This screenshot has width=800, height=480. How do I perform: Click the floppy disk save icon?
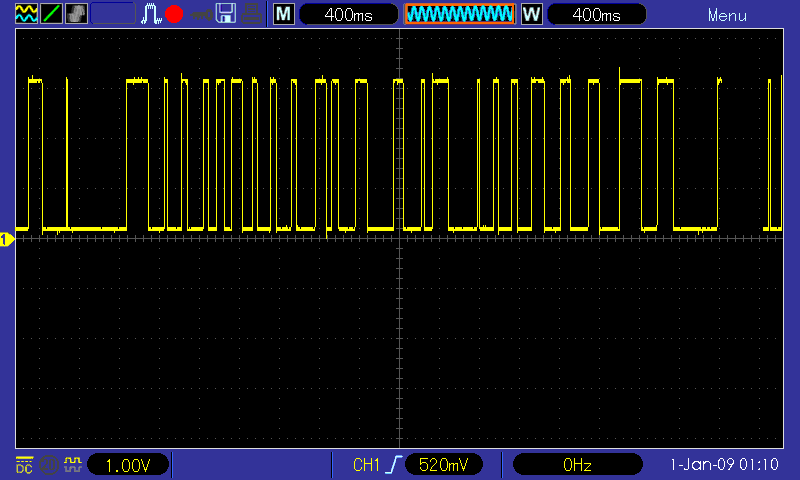coord(226,14)
